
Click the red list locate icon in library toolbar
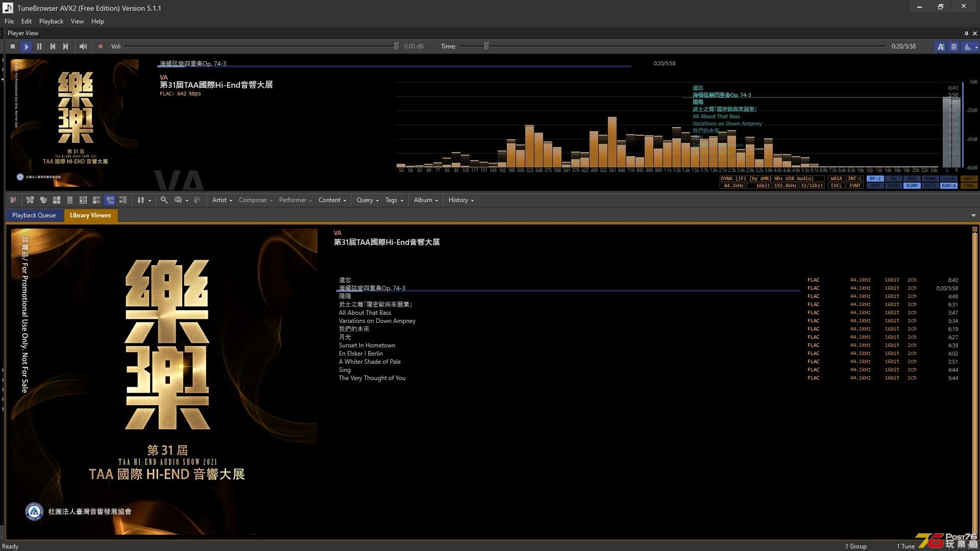click(13, 200)
